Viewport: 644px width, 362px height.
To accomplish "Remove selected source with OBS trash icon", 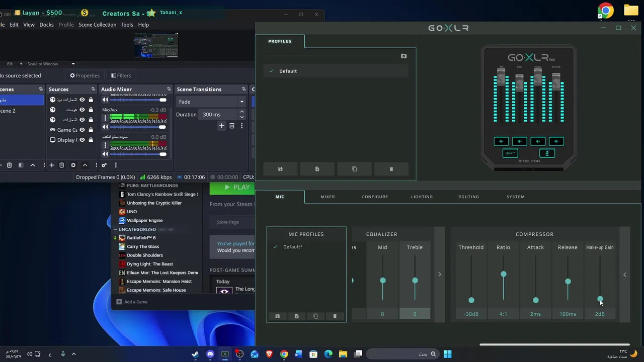I will 61,165.
